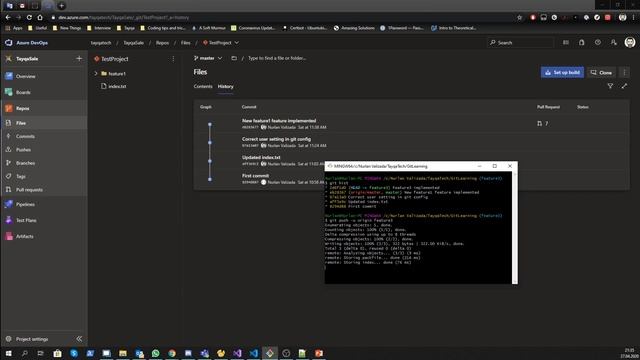Open the profile avatar in the header
Image resolution: width=640 pixels, height=360 pixels.
click(x=630, y=42)
